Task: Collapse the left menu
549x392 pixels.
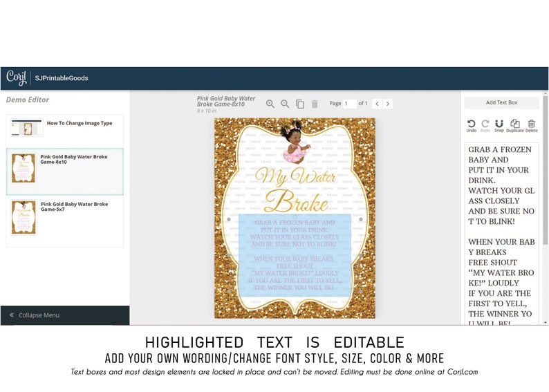Action: [65, 315]
